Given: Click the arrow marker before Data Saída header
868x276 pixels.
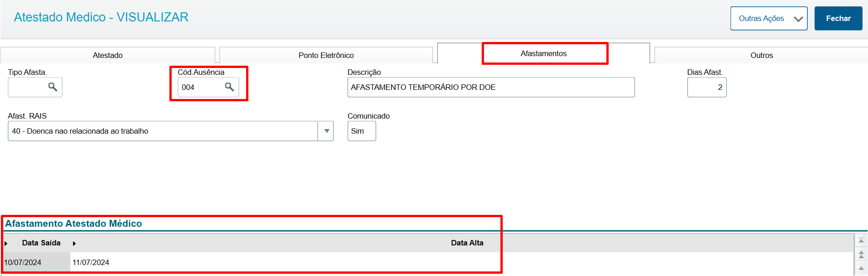Looking at the screenshot, I should (x=6, y=243).
